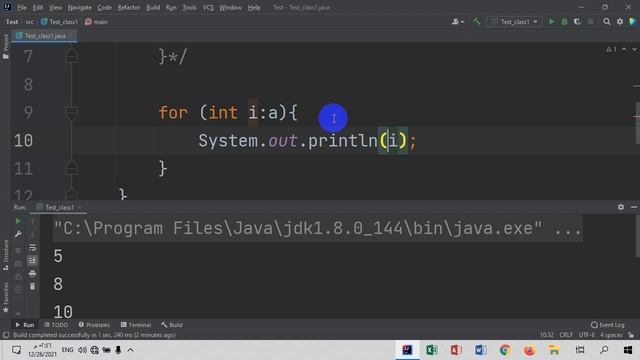Open the Terminal tool window
The height and width of the screenshot is (360, 640).
click(136, 325)
